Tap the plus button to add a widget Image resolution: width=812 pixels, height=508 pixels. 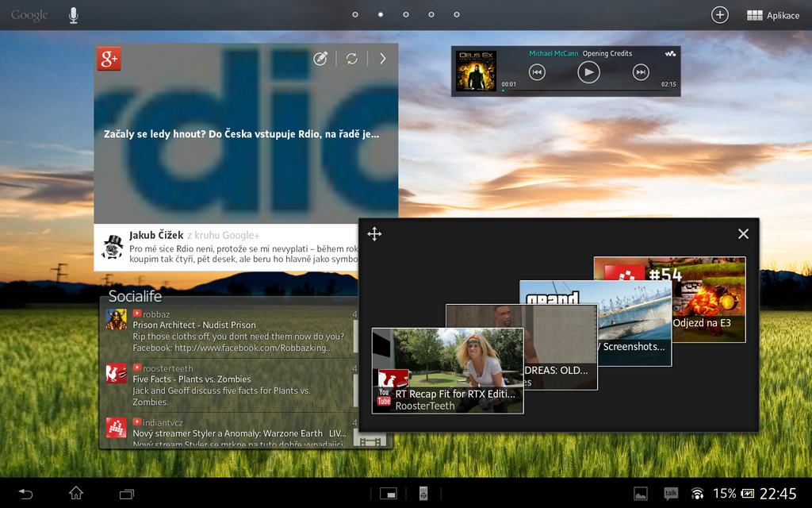coord(719,14)
